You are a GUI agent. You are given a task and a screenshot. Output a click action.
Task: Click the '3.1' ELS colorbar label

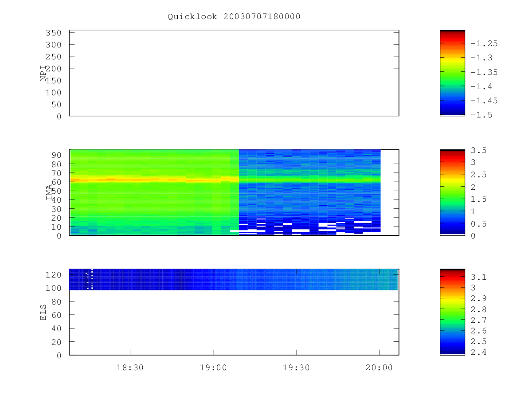coord(479,277)
